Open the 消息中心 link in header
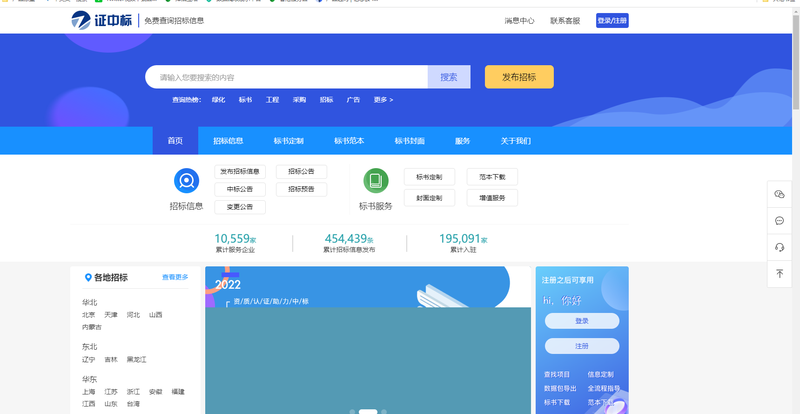 coord(519,20)
